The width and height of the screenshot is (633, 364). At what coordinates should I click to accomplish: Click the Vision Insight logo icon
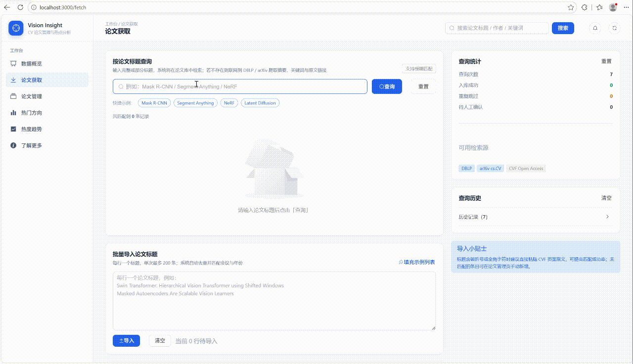(16, 28)
